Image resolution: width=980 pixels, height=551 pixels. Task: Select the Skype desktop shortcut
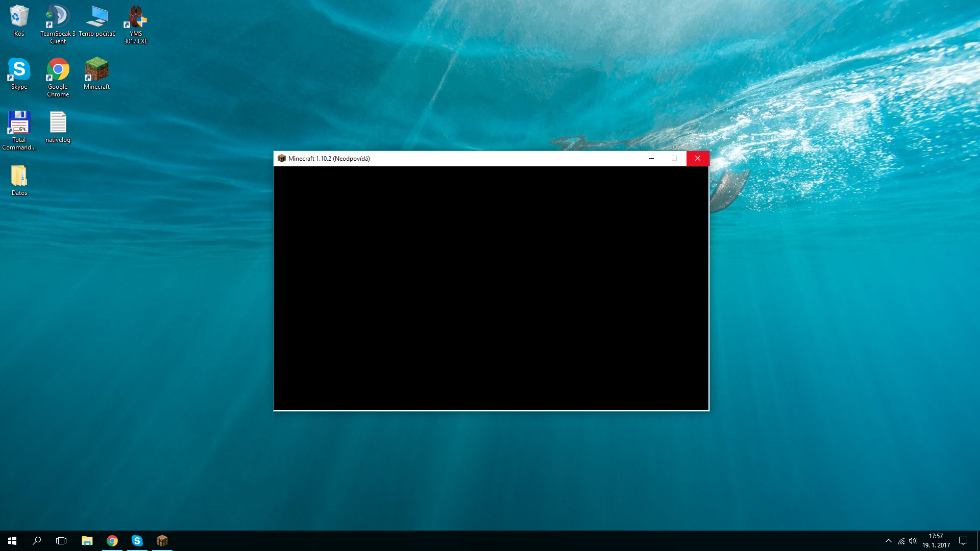[x=19, y=74]
